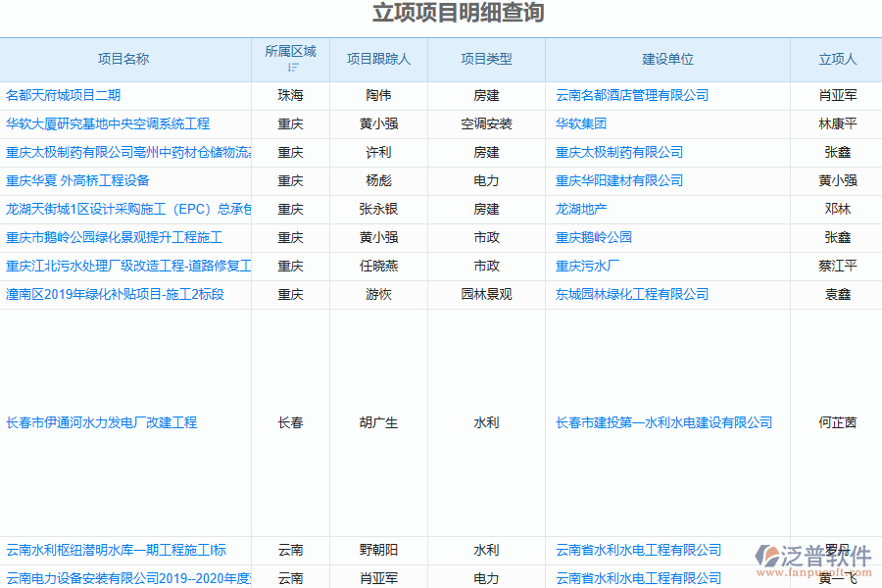Open 长春市建投第一水利水电建设有限公司 link
882x588 pixels.
tap(663, 423)
